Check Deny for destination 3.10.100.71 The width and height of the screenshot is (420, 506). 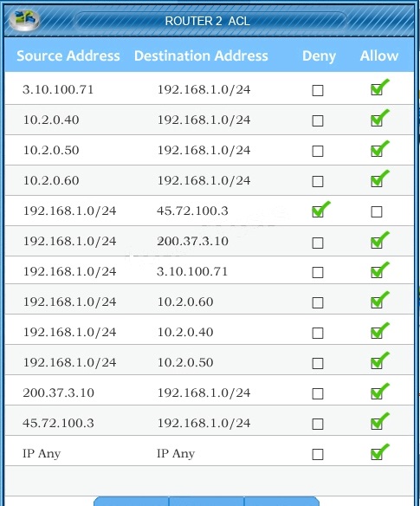click(x=318, y=272)
